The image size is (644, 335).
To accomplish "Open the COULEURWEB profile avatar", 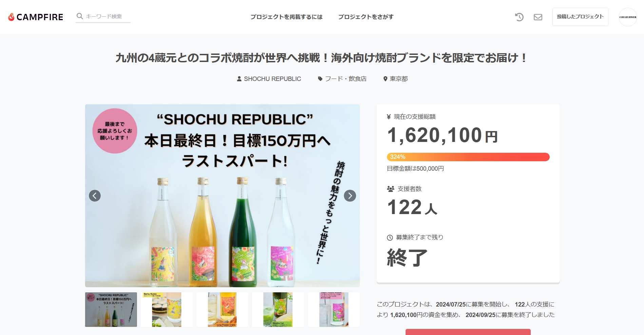I will (x=628, y=17).
